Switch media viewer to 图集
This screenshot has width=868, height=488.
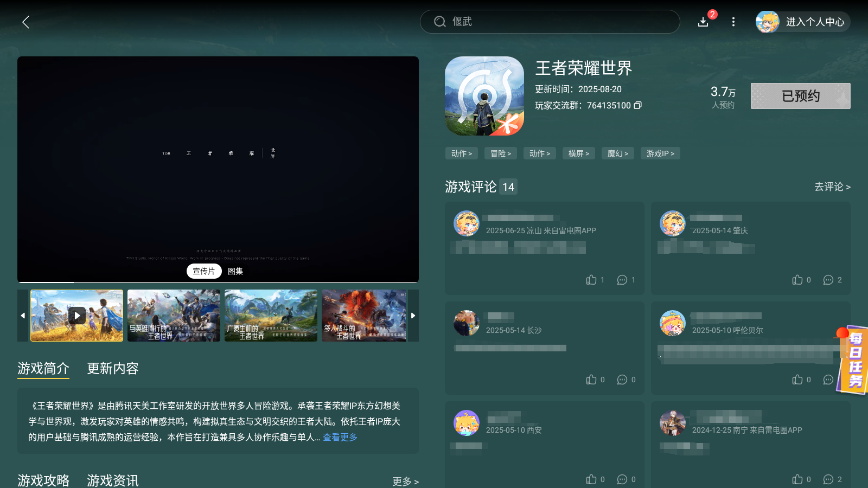click(x=235, y=271)
